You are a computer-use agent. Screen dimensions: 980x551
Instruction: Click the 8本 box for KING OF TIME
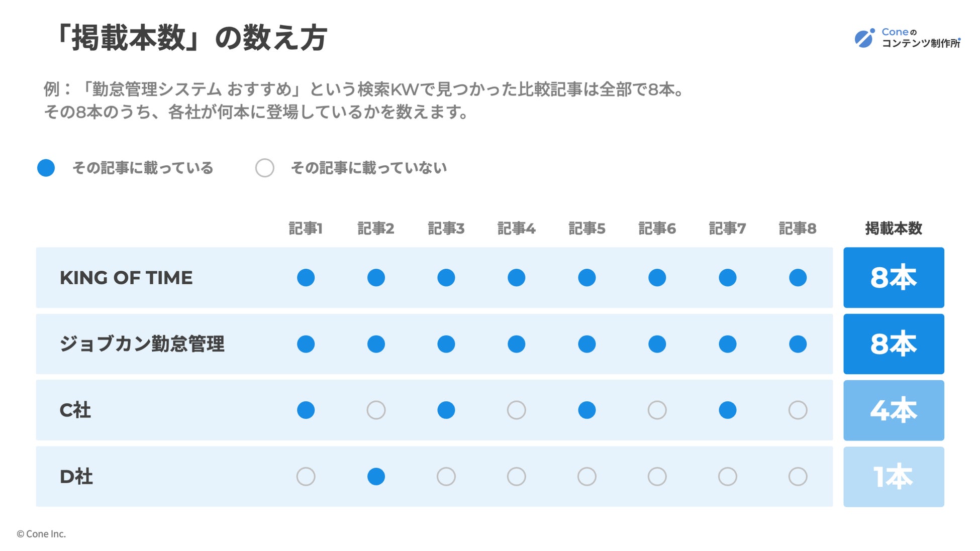tap(894, 277)
